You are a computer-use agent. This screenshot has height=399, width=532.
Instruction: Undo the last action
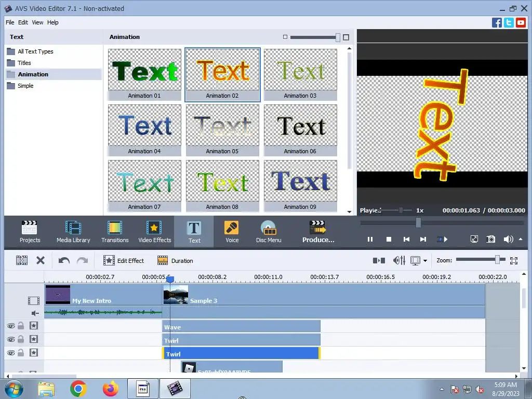(x=64, y=261)
